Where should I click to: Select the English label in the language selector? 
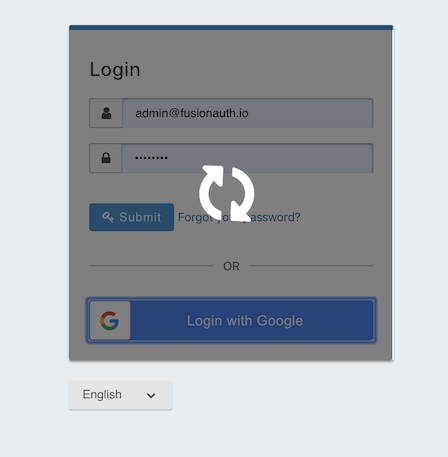tap(102, 395)
